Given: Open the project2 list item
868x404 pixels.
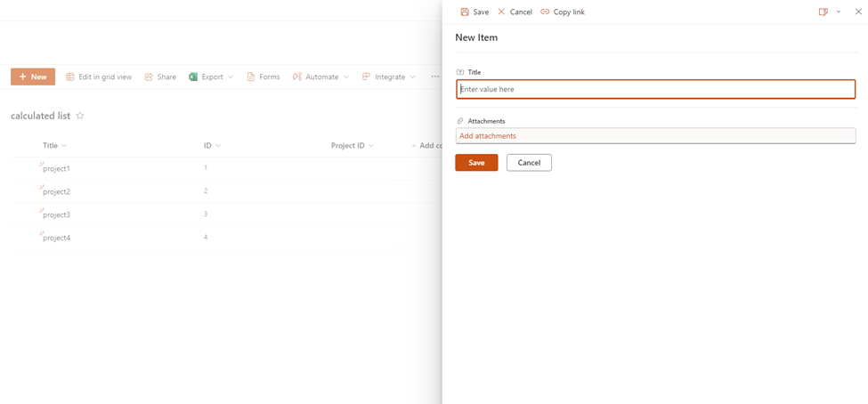Looking at the screenshot, I should 56,192.
